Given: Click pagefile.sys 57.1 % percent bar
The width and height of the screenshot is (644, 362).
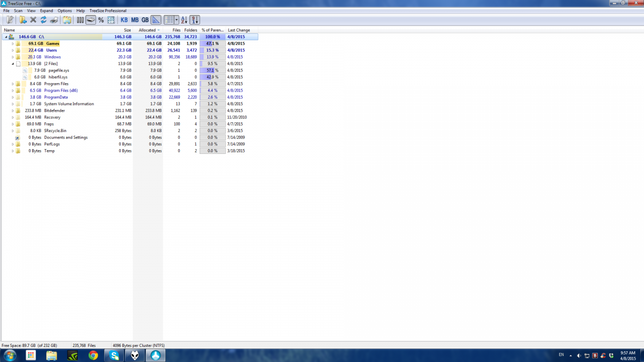Looking at the screenshot, I should click(213, 70).
